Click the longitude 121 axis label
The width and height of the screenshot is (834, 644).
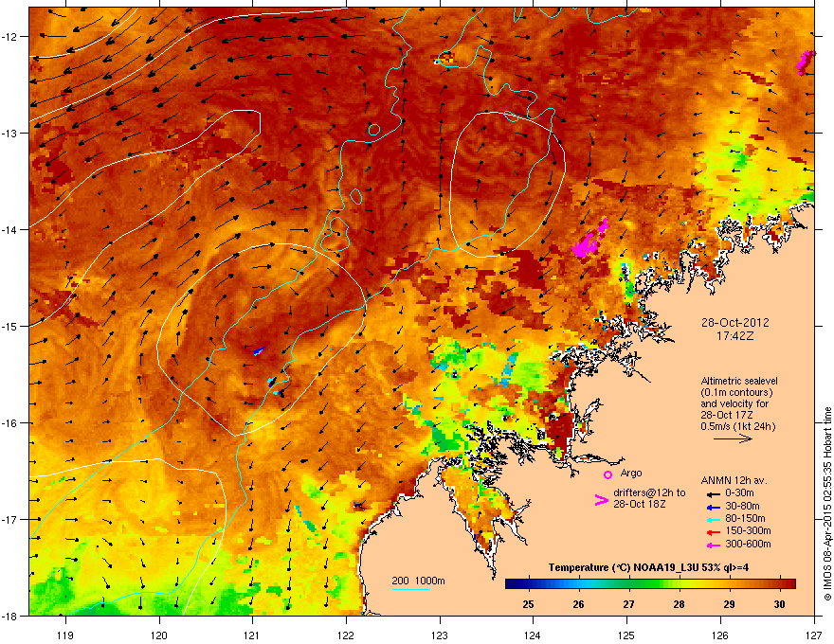tap(252, 635)
